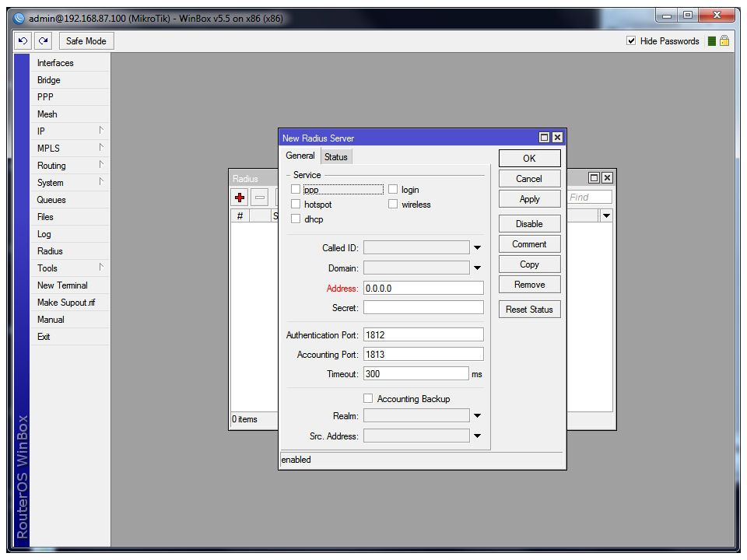Expand the IP submenu arrow

(x=100, y=131)
